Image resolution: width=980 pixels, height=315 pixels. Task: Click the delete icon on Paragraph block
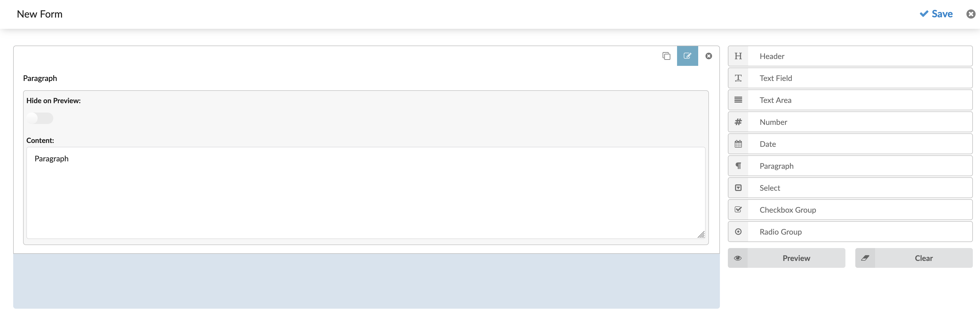point(708,55)
